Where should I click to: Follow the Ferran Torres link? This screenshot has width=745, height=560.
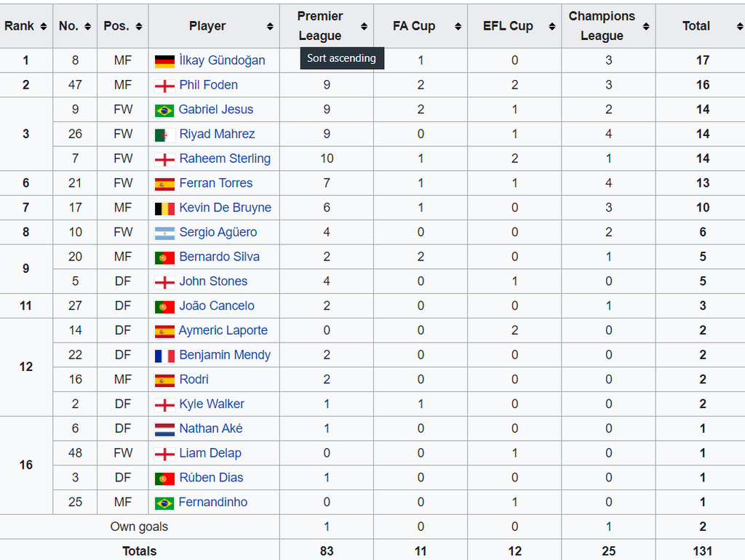point(216,183)
